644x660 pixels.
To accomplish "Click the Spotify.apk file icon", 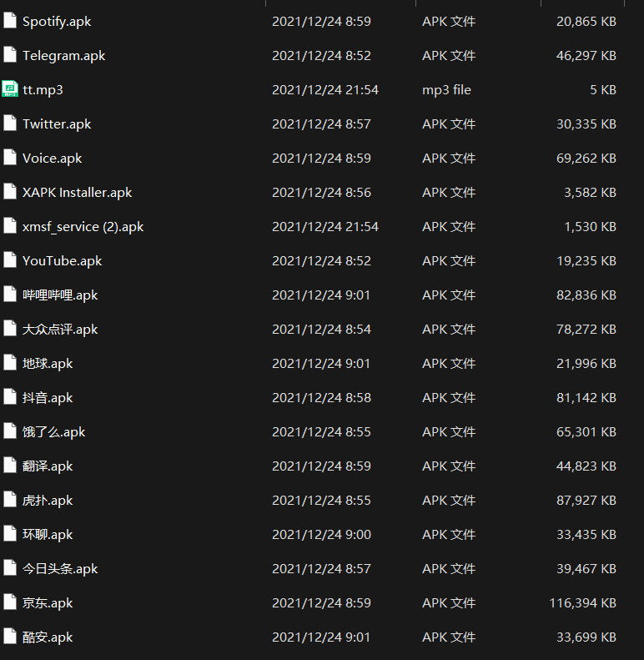I will [x=10, y=21].
